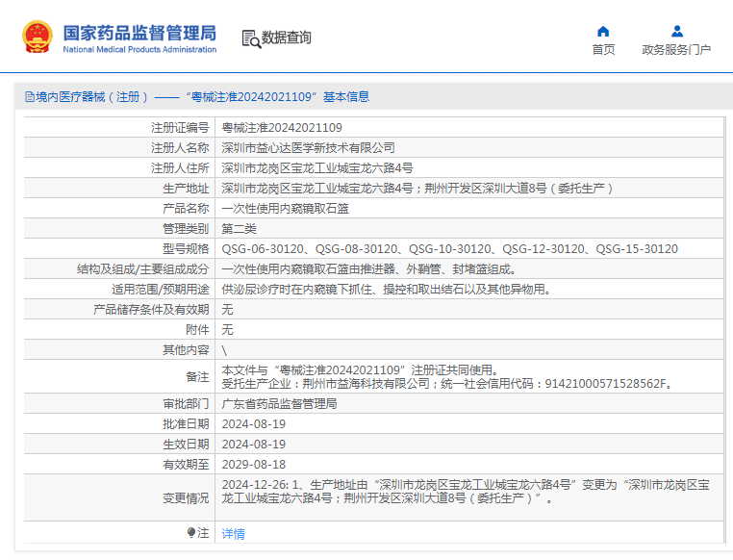Click the 批准日期 label

tap(186, 424)
